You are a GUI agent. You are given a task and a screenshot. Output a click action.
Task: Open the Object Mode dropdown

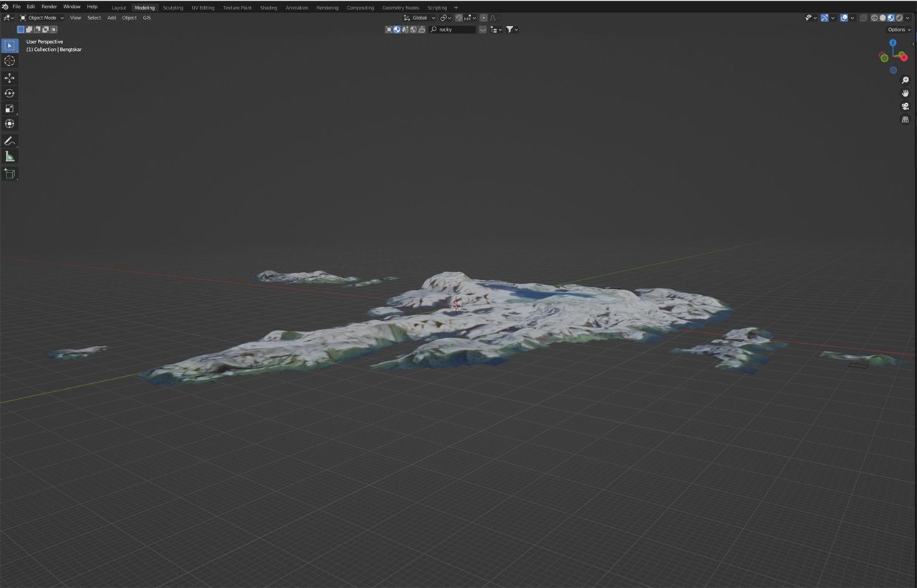(x=42, y=18)
